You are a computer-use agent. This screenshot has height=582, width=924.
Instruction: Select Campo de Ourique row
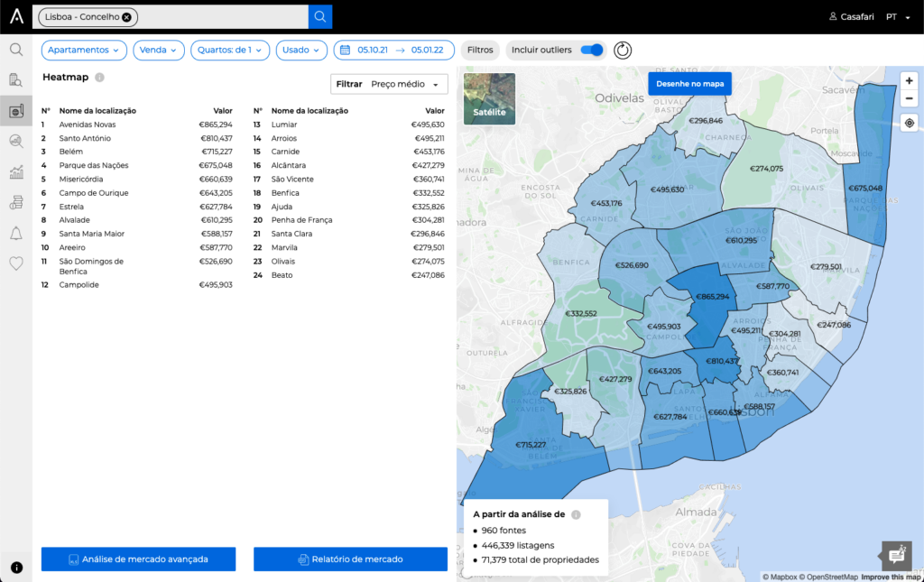tap(137, 192)
